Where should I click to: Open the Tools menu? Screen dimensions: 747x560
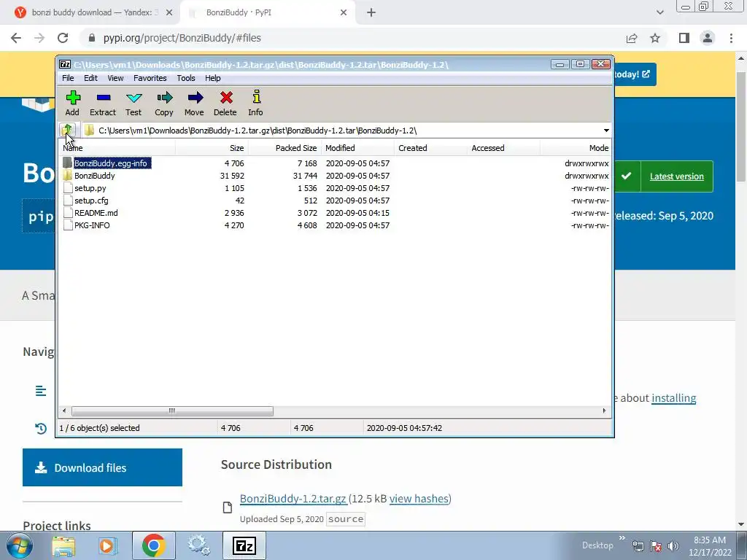point(186,78)
